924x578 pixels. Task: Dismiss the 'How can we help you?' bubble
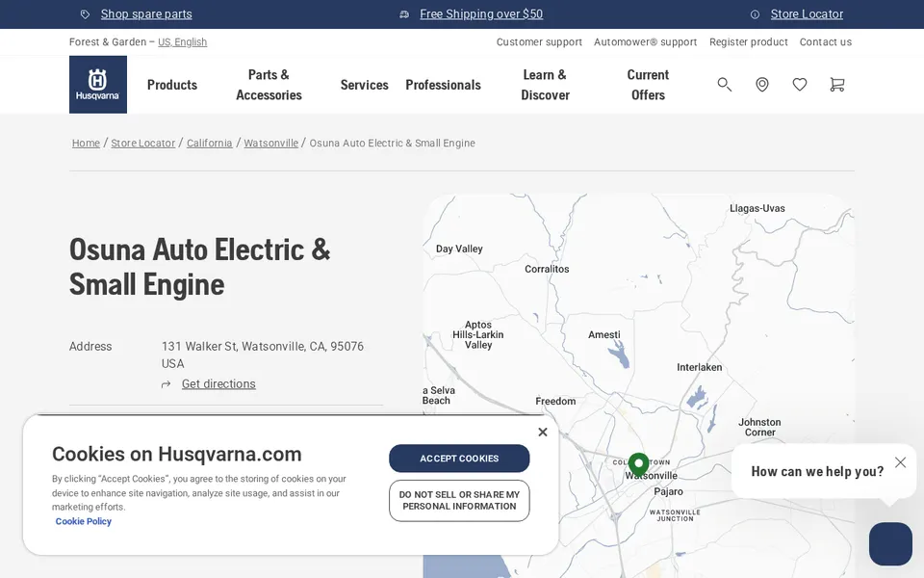pos(900,462)
